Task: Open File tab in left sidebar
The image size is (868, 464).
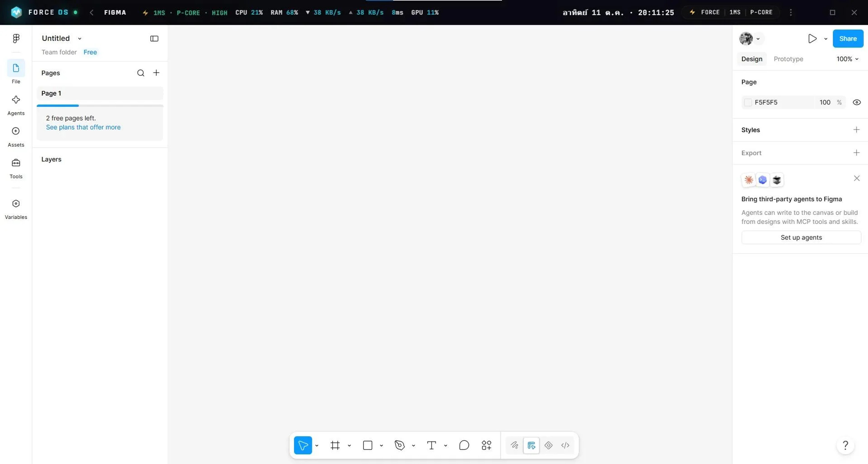Action: click(16, 73)
